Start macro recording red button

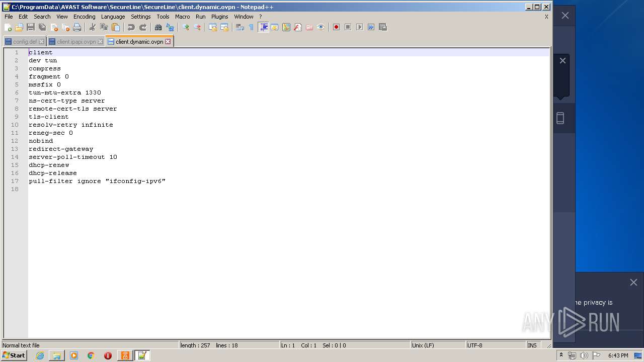[x=337, y=27]
